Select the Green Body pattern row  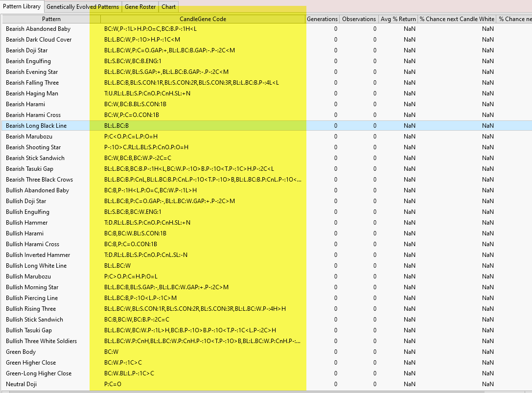(x=21, y=352)
